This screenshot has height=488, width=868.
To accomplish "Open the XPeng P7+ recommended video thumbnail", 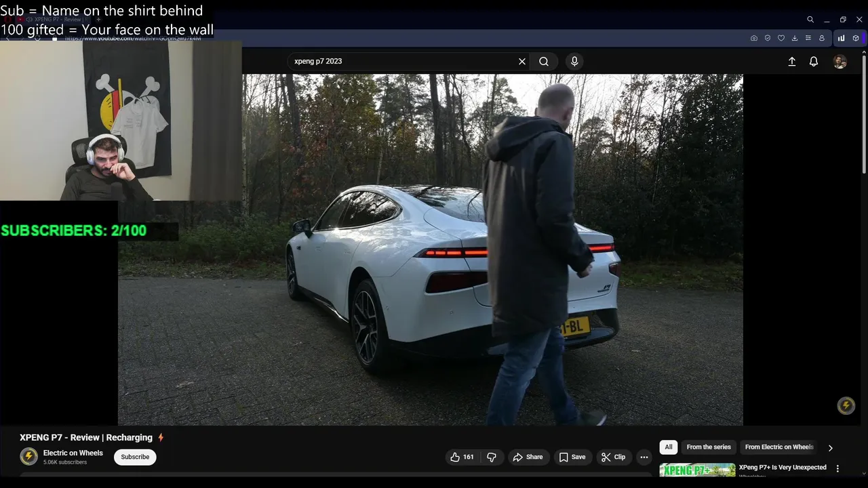I will (697, 470).
